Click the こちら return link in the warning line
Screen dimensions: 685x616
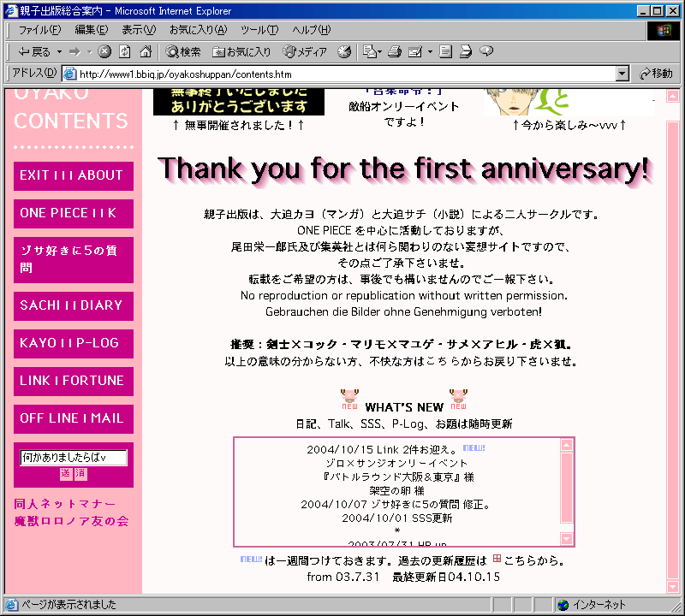point(442,362)
